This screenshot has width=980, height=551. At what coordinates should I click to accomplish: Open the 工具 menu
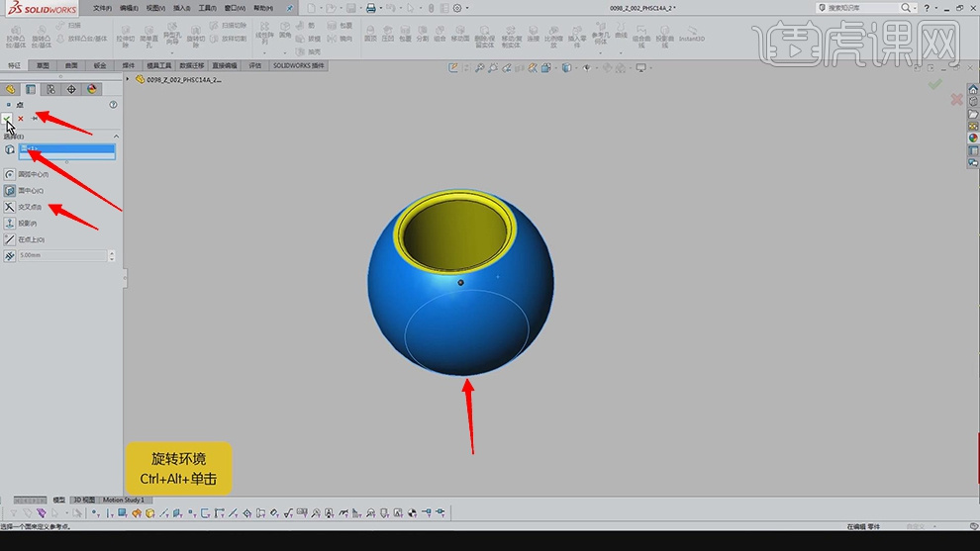[206, 7]
